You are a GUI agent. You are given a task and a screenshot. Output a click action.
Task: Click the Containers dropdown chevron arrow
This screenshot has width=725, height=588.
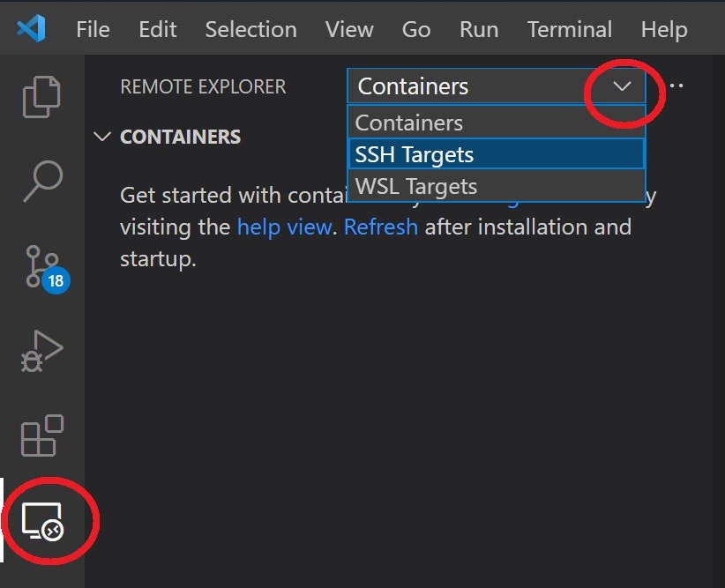click(x=622, y=86)
